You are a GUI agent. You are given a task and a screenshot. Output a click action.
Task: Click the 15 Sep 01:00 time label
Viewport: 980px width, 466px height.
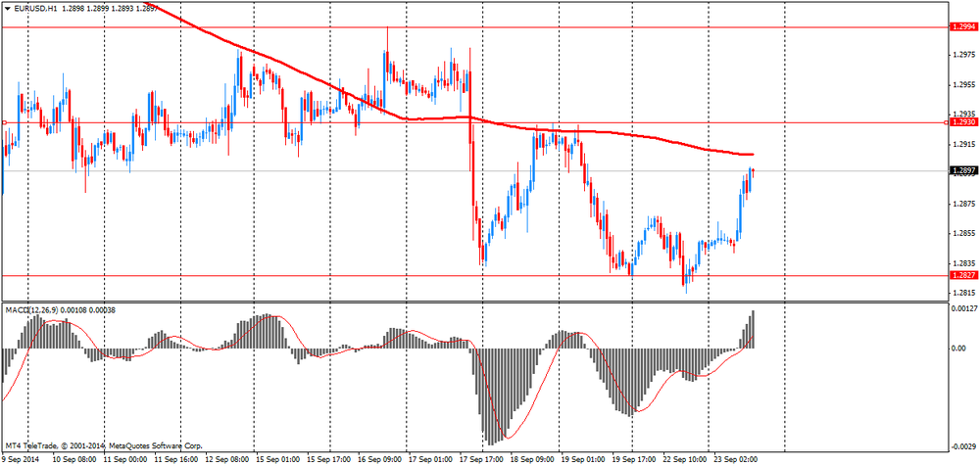(277, 459)
